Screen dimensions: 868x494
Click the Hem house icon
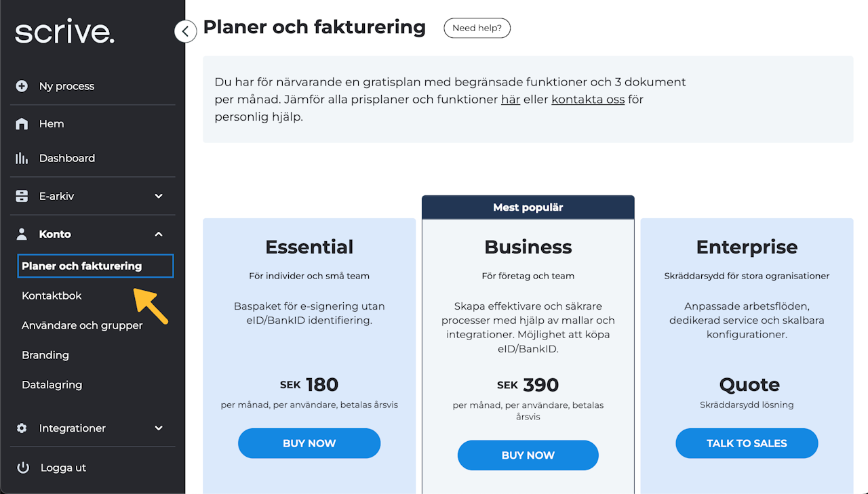click(x=22, y=124)
